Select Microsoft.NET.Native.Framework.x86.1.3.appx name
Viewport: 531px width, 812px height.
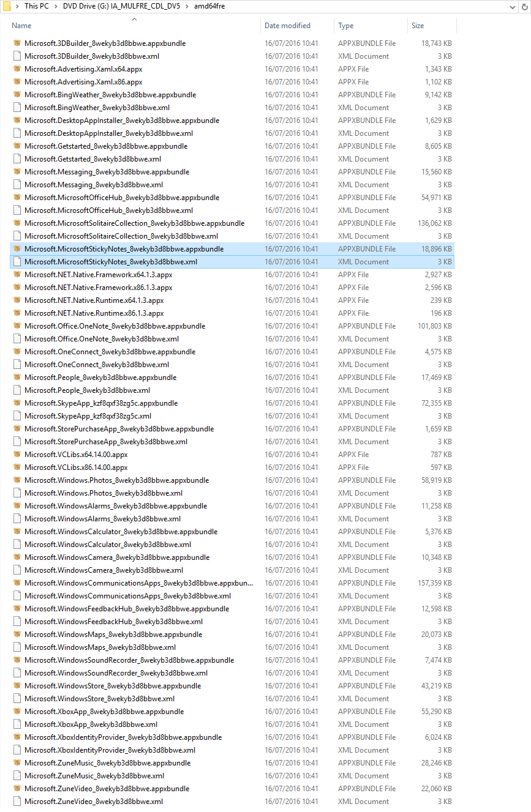click(99, 288)
